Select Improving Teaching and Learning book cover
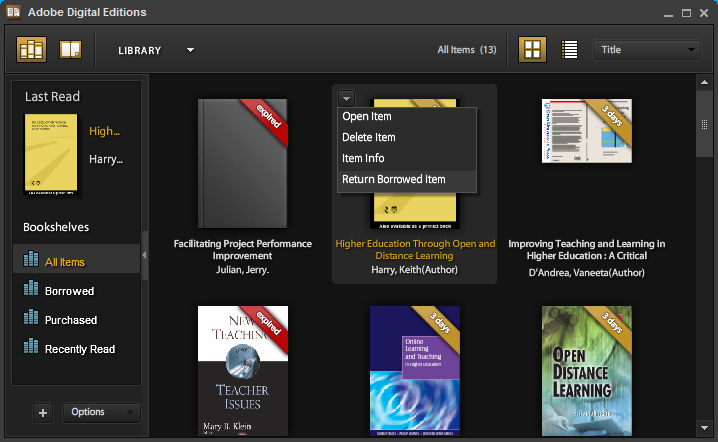This screenshot has width=718, height=442. click(x=587, y=131)
